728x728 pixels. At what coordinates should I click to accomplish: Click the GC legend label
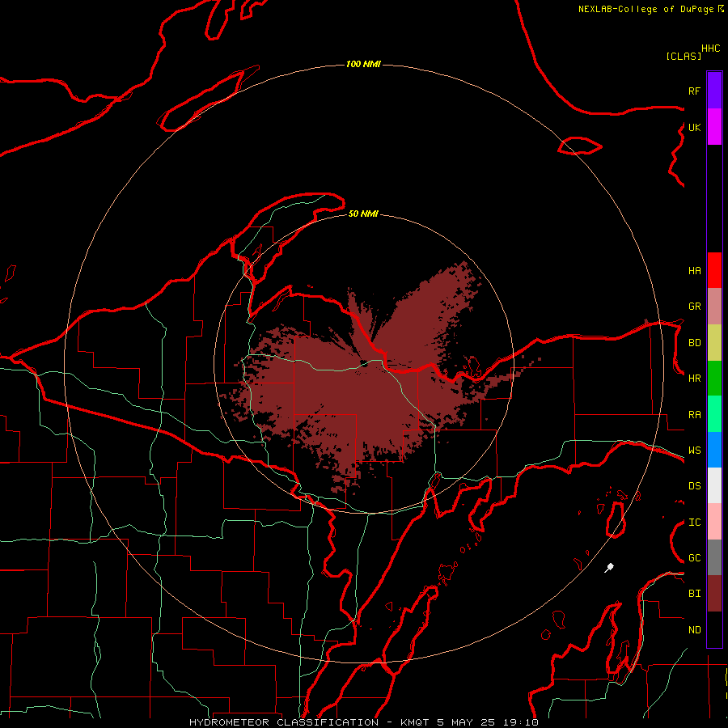click(x=694, y=558)
